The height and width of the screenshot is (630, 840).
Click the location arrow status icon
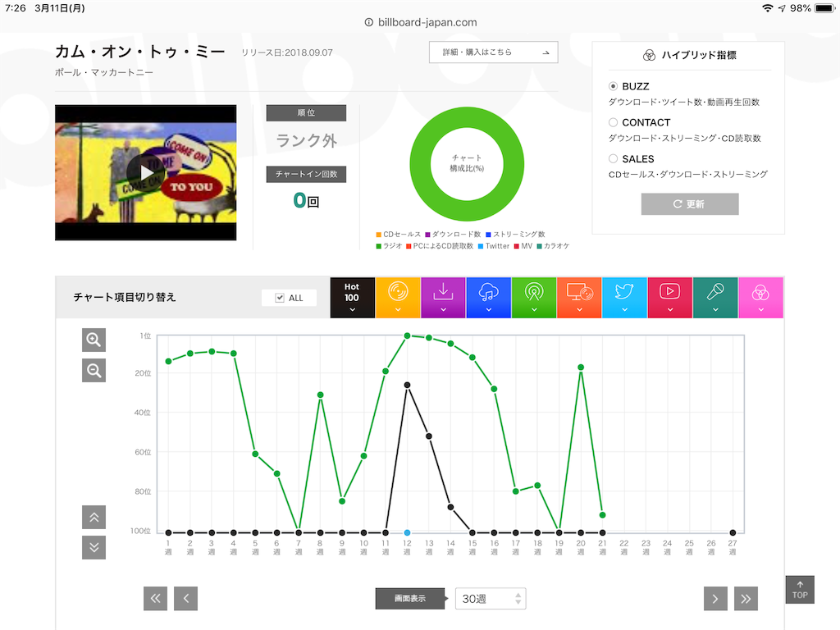click(782, 8)
